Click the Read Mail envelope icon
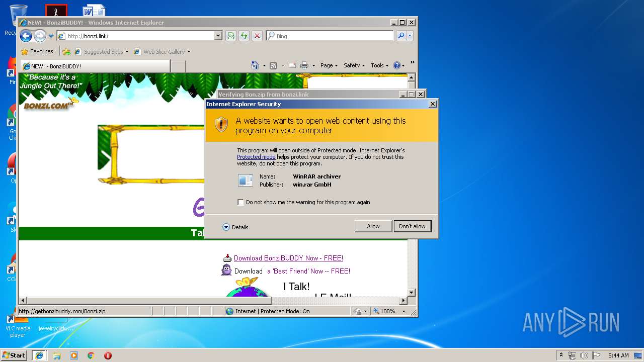 292,65
